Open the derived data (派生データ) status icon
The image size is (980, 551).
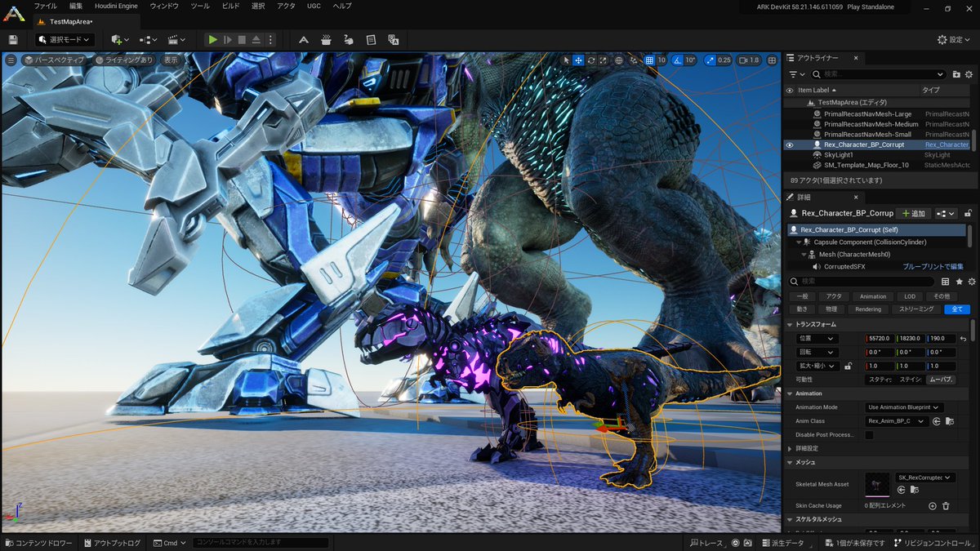(x=777, y=542)
